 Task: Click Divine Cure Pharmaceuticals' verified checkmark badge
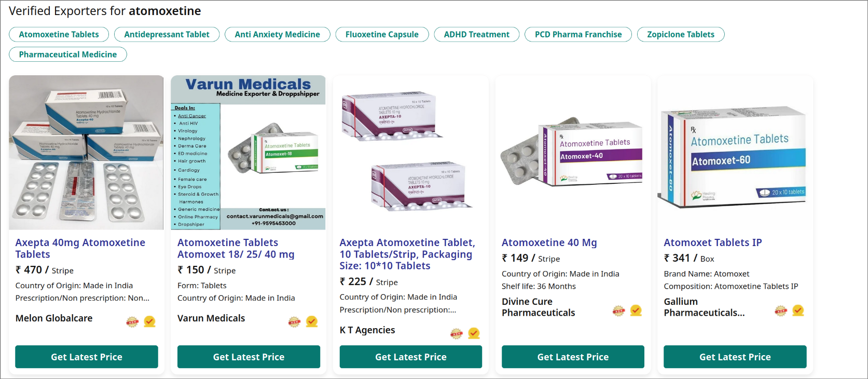click(x=636, y=310)
